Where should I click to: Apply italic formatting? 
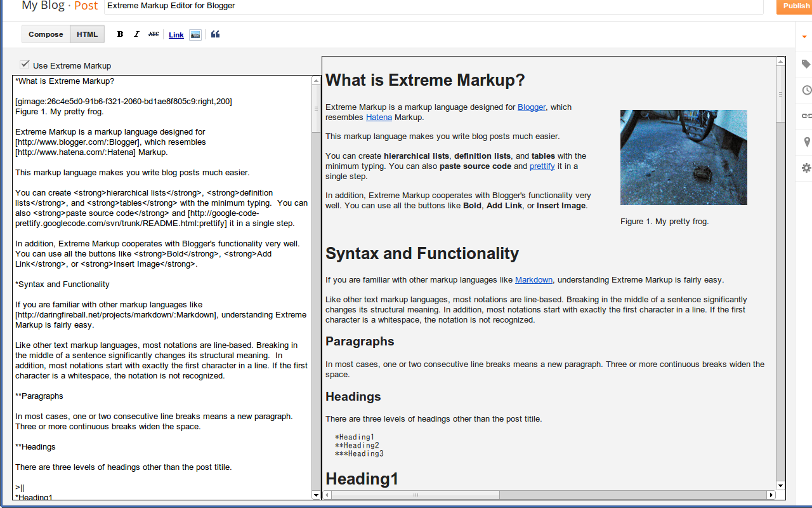[136, 34]
